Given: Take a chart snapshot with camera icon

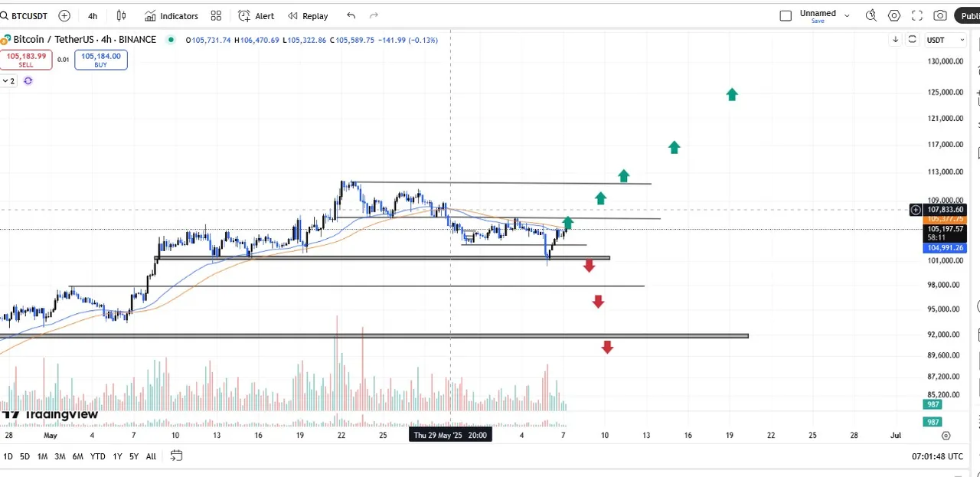Looking at the screenshot, I should pyautogui.click(x=940, y=15).
